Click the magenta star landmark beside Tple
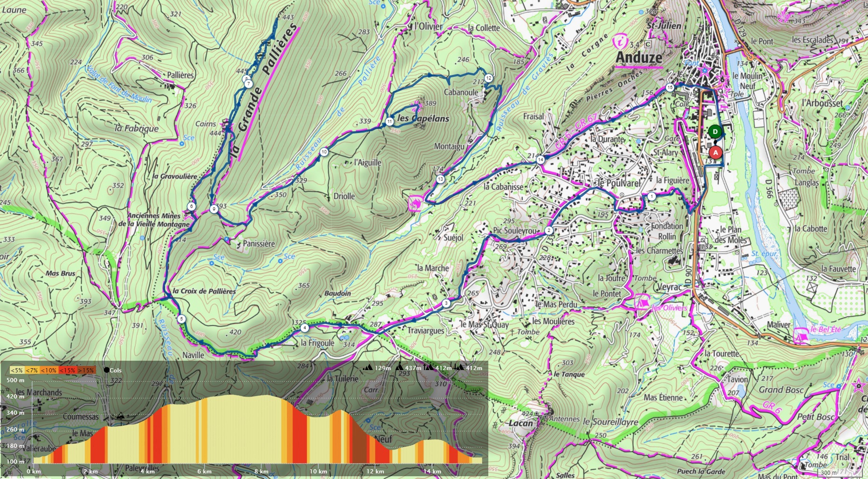 pyautogui.click(x=725, y=92)
